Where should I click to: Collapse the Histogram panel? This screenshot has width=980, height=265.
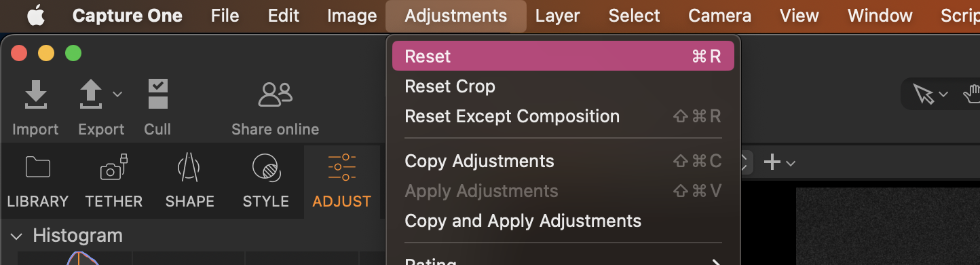tap(17, 236)
